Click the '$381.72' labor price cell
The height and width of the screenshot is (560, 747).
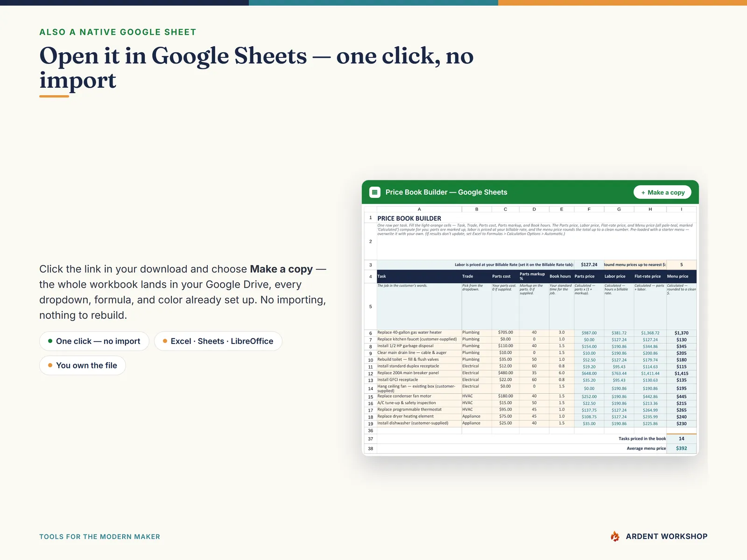click(619, 333)
